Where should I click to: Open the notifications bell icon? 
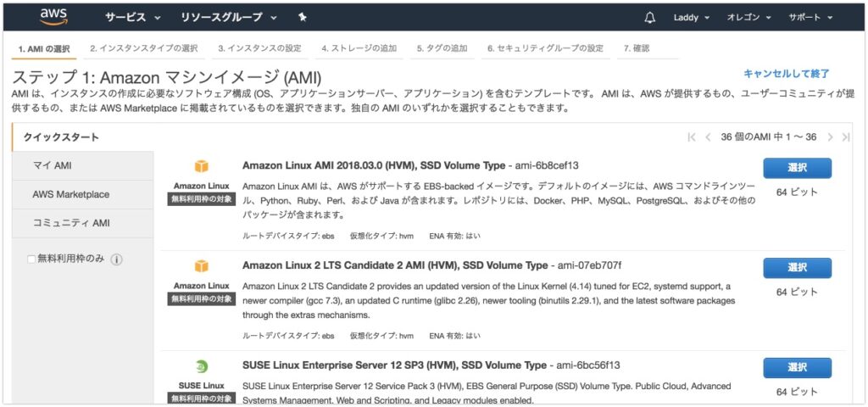(650, 17)
